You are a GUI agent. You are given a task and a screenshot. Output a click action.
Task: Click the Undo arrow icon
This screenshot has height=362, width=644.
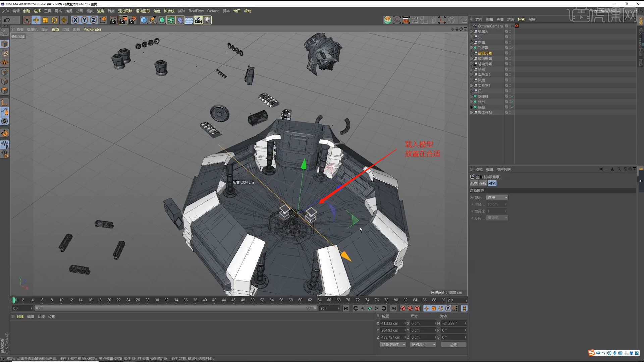pos(6,20)
